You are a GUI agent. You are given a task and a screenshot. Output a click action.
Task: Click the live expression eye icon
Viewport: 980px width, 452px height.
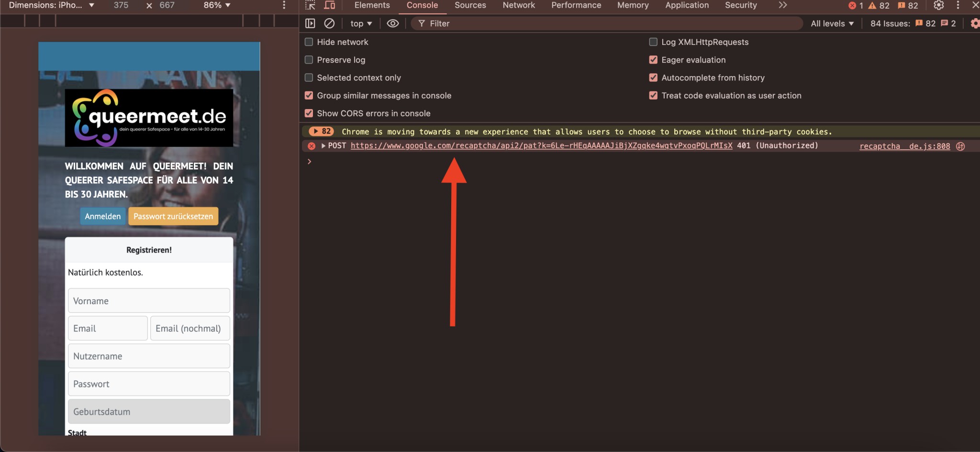392,23
